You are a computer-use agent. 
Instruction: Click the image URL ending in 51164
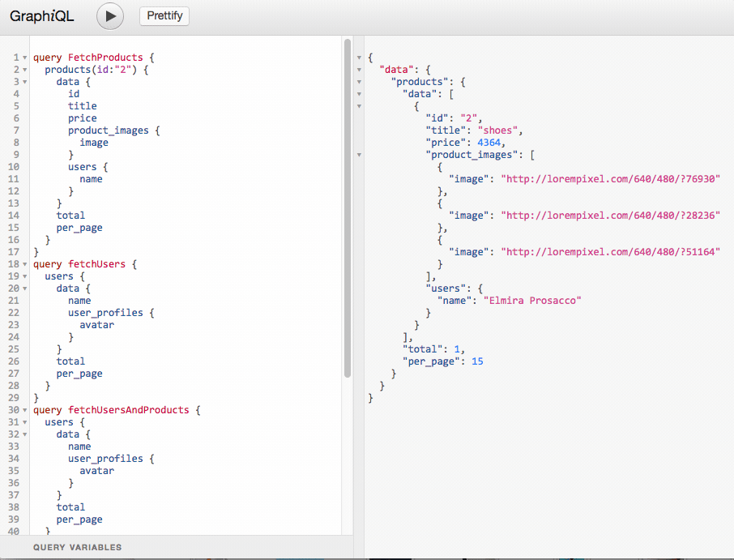pos(610,252)
